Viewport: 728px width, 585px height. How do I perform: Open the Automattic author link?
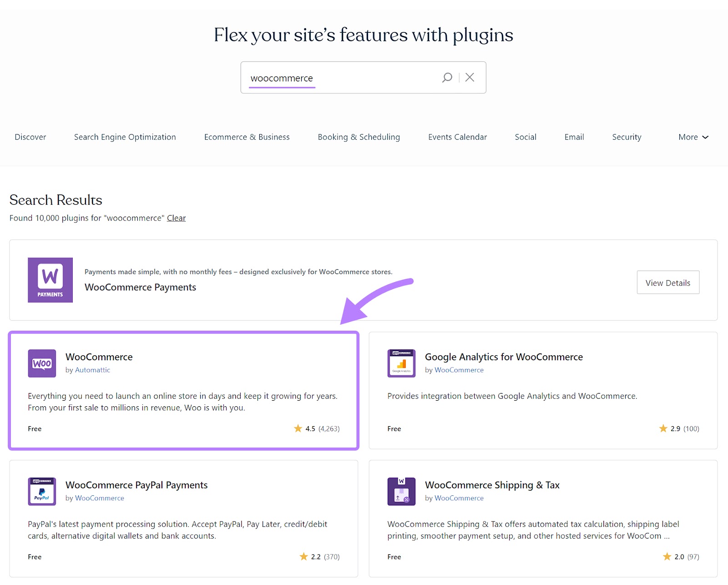92,370
